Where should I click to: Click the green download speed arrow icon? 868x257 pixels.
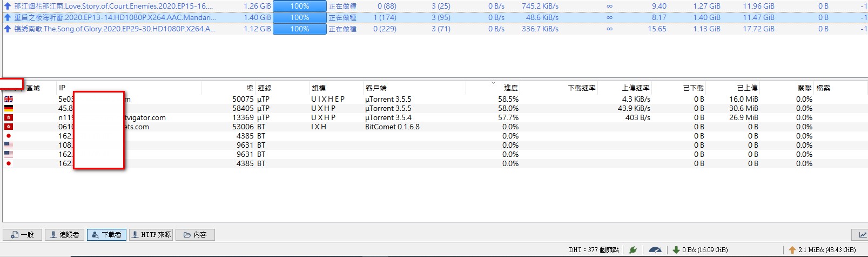pyautogui.click(x=676, y=250)
